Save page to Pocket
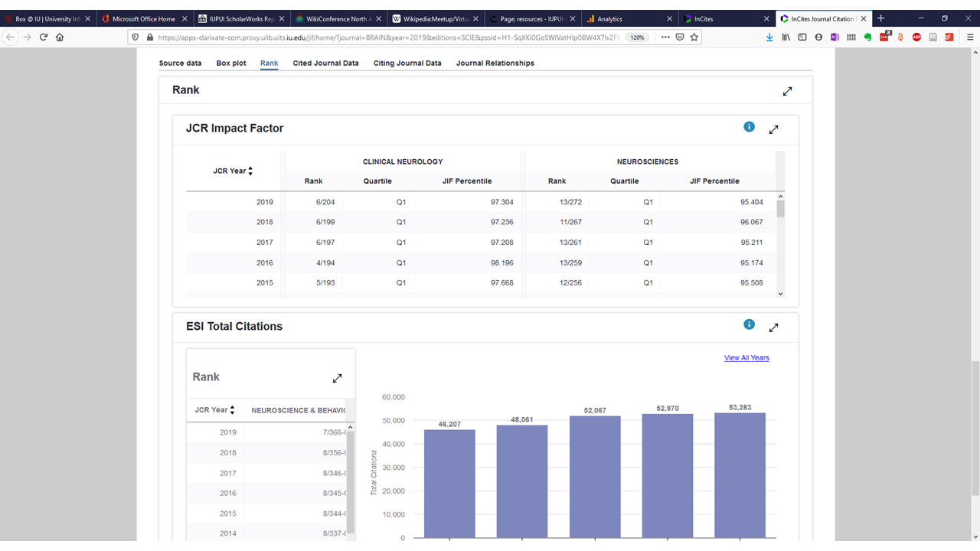Screen dimensions: 980x551 (679, 37)
